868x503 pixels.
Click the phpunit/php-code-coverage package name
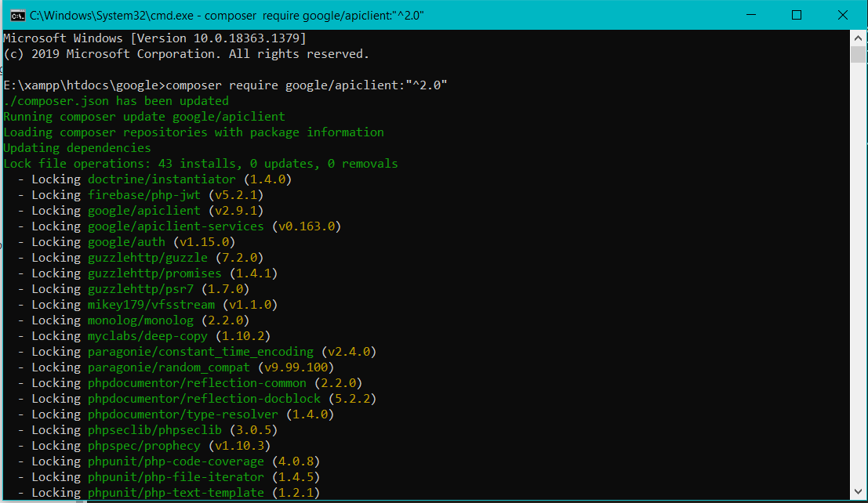(x=176, y=461)
